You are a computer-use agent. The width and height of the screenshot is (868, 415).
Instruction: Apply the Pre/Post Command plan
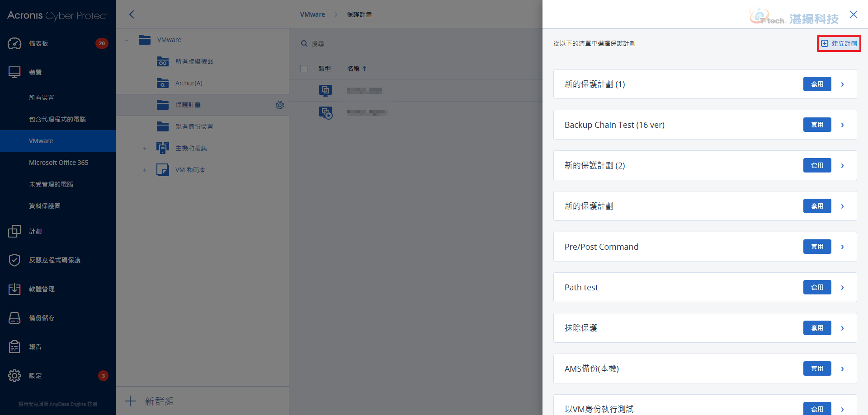click(x=817, y=247)
